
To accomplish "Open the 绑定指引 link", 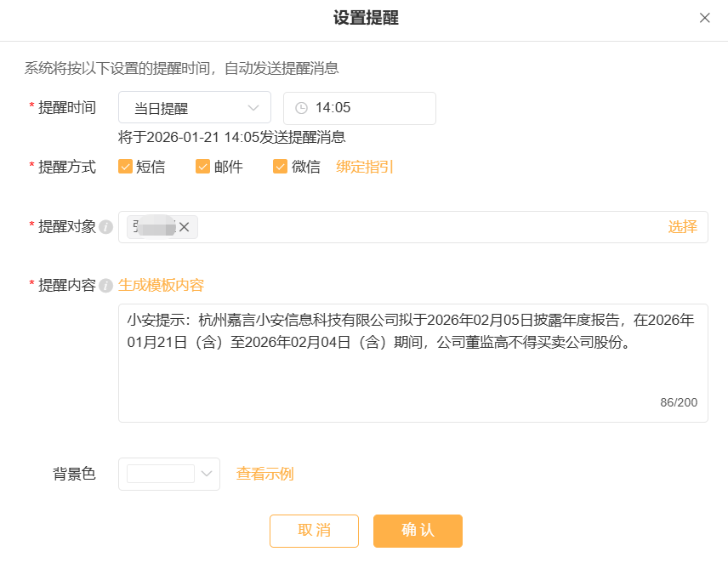I will coord(365,167).
